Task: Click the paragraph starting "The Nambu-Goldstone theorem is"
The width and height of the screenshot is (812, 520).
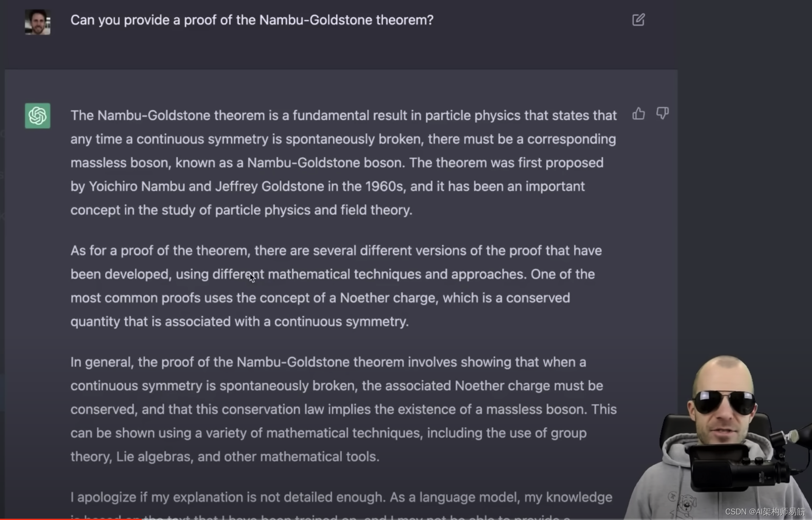Action: [343, 163]
